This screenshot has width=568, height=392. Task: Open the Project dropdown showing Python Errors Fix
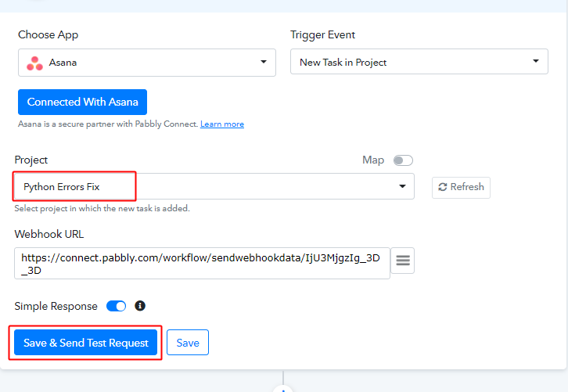214,186
